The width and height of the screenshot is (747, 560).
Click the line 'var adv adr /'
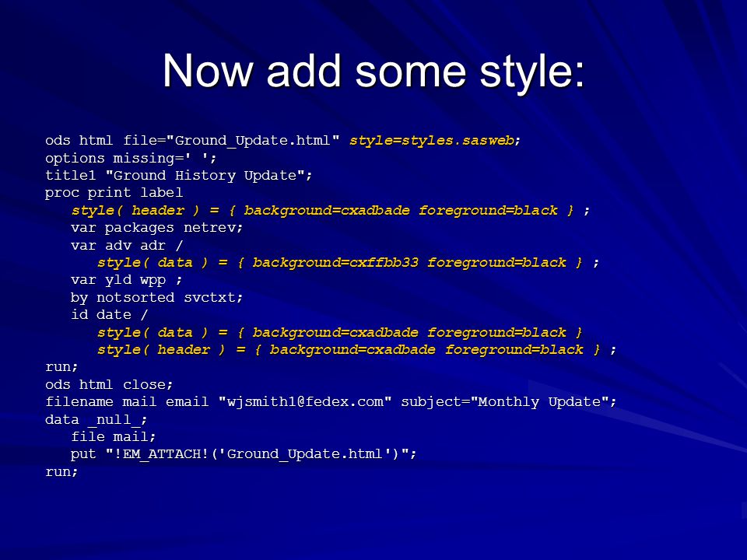point(127,245)
